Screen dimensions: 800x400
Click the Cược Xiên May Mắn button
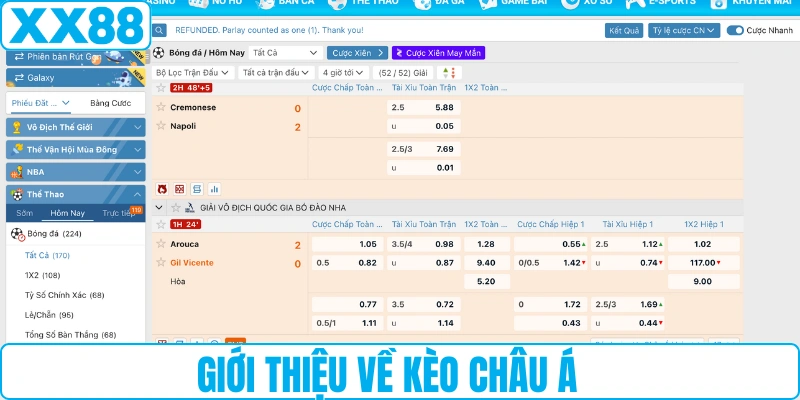438,53
